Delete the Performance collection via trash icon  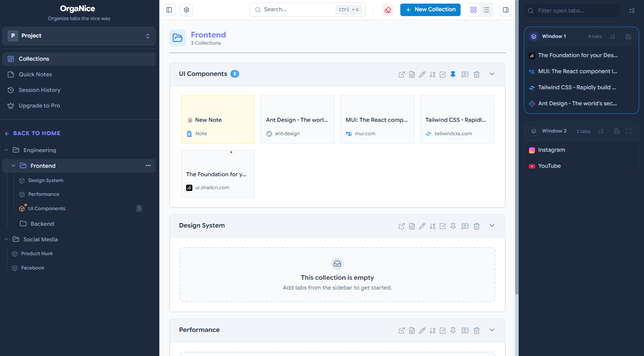[476, 330]
